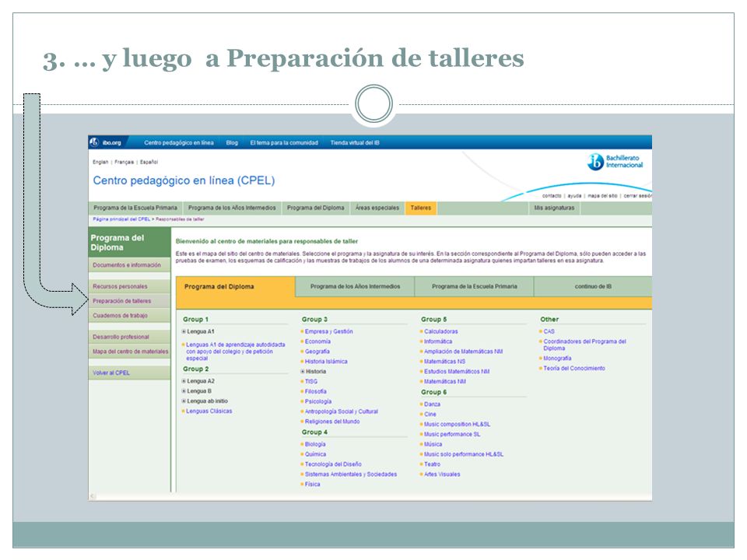747x560 pixels.
Task: Open Lenguas Clásicas link
Action: pos(209,411)
